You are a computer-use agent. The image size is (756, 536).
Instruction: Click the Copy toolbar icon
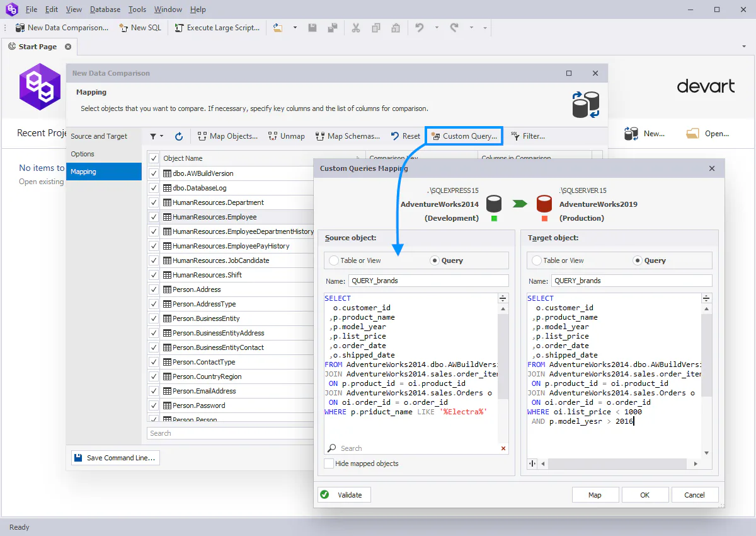coord(376,28)
